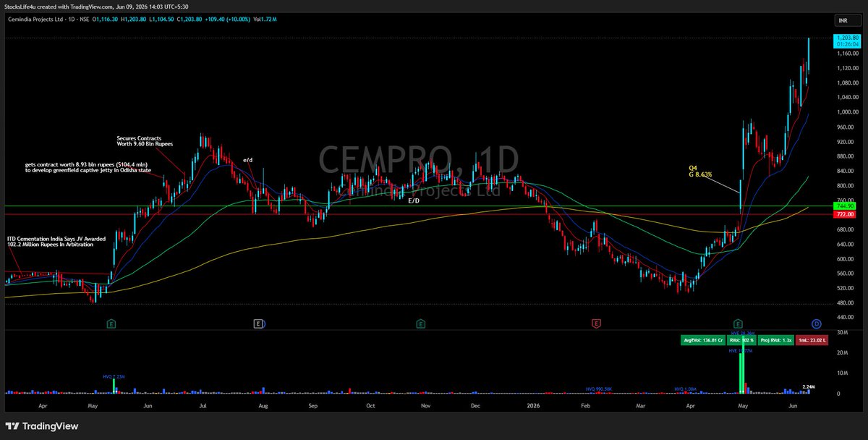Image resolution: width=868 pixels, height=440 pixels.
Task: Click the uppercase 'E/D' annotation near October
Action: pos(413,200)
